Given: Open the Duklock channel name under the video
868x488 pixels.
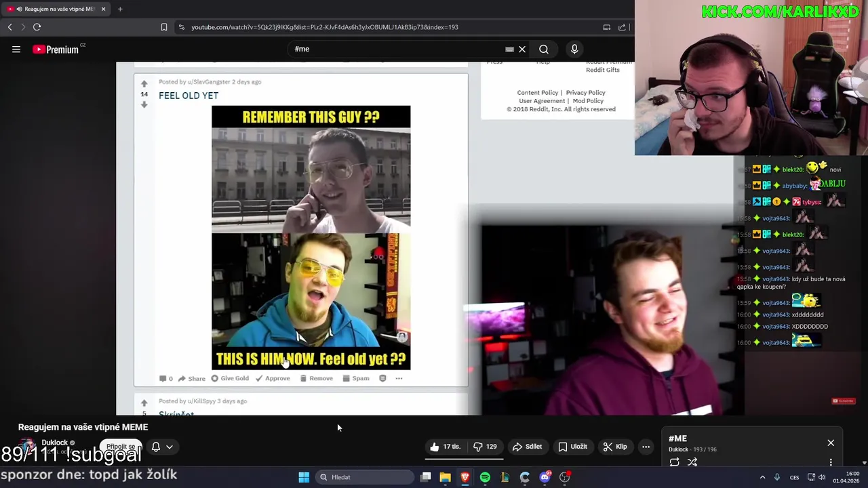Looking at the screenshot, I should tap(55, 443).
